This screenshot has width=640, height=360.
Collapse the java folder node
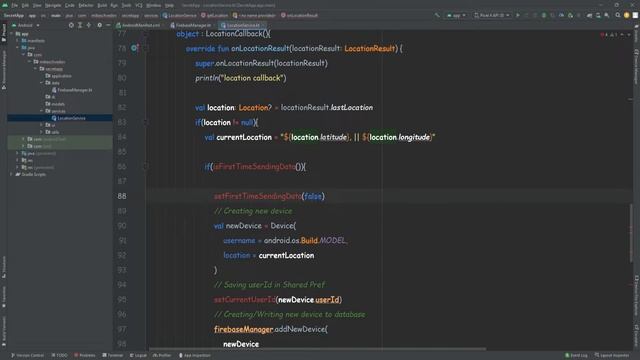(x=18, y=48)
